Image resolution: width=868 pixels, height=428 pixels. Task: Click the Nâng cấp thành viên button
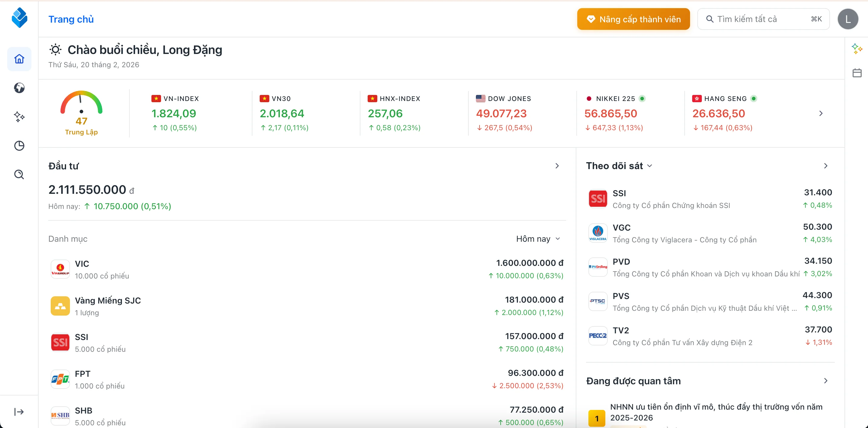coord(633,19)
